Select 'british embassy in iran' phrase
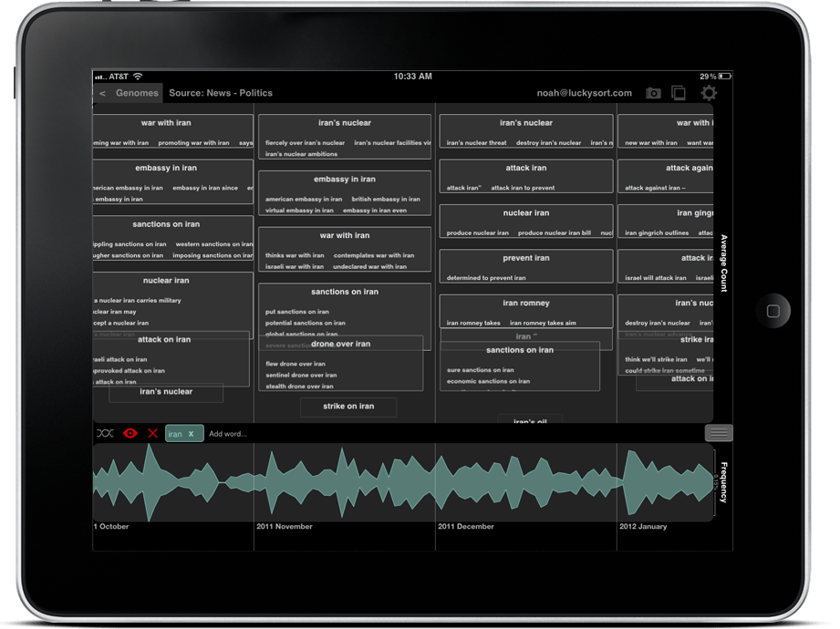 click(x=386, y=199)
